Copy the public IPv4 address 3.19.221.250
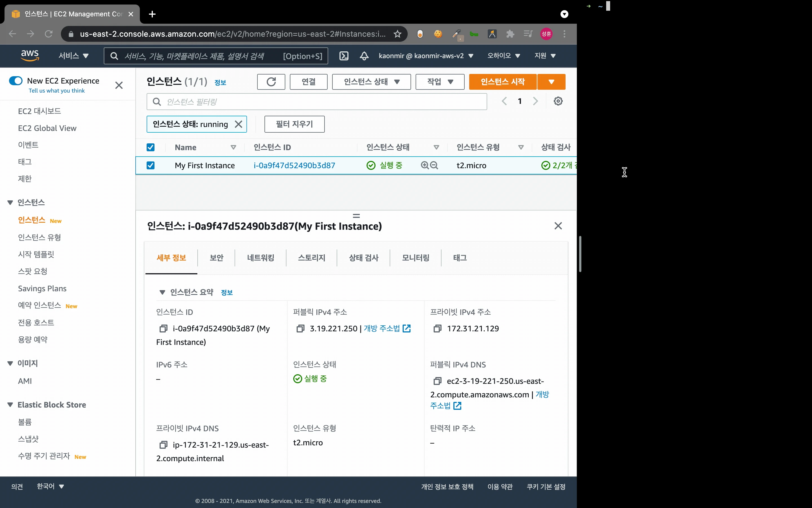 coord(300,328)
